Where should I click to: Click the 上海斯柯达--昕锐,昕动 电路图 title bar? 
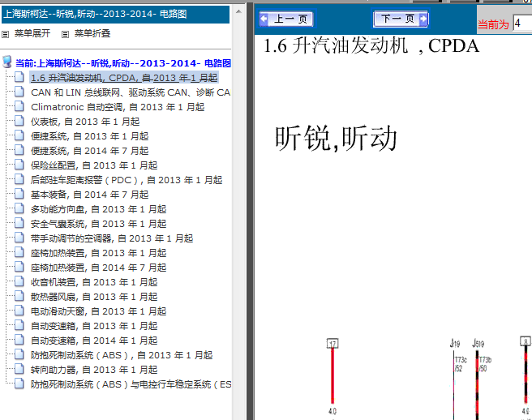tap(116, 15)
